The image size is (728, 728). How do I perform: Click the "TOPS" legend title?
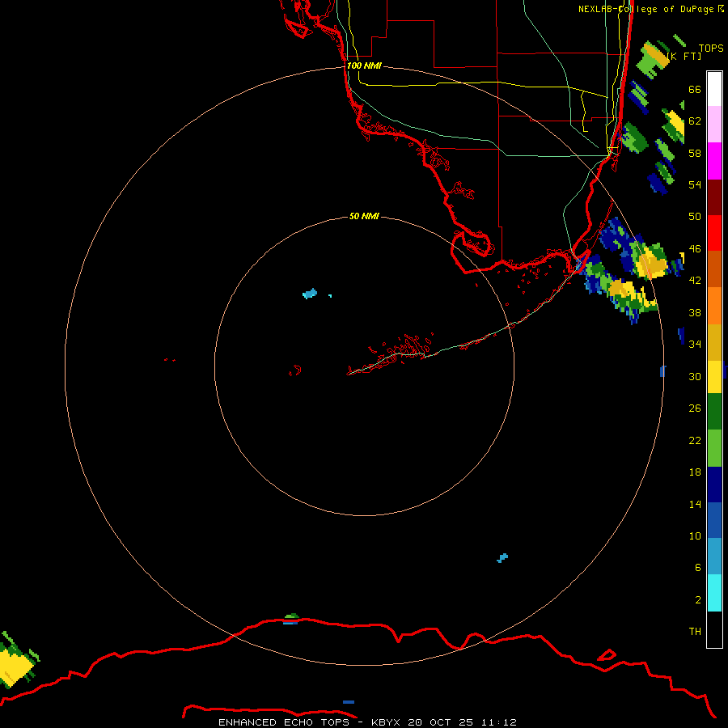pyautogui.click(x=711, y=48)
